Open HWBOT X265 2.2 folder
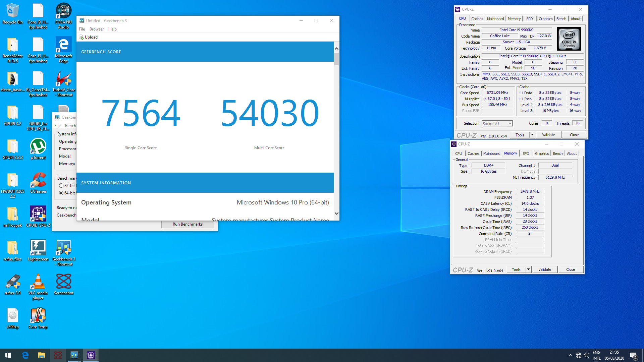This screenshot has width=644, height=362. pyautogui.click(x=13, y=185)
